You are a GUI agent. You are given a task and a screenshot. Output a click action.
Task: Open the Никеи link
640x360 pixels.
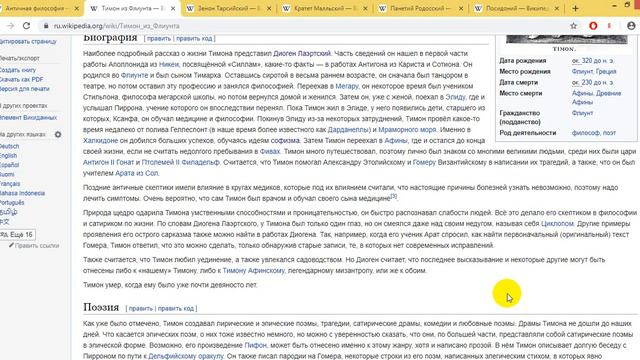tap(169, 64)
